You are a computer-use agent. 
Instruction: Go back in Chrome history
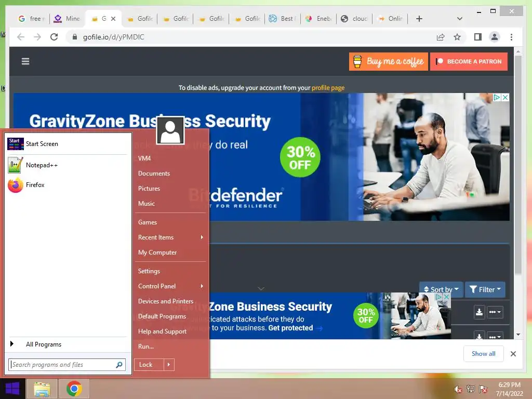coord(21,37)
